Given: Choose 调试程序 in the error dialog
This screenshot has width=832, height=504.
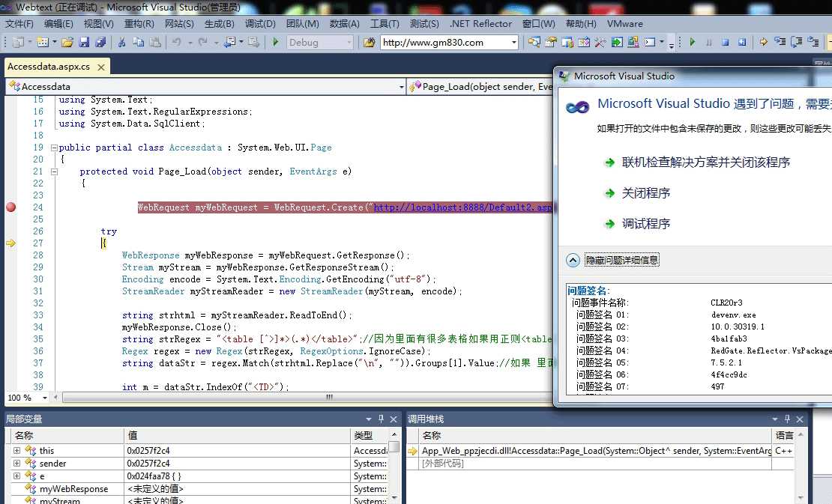Looking at the screenshot, I should click(x=646, y=224).
